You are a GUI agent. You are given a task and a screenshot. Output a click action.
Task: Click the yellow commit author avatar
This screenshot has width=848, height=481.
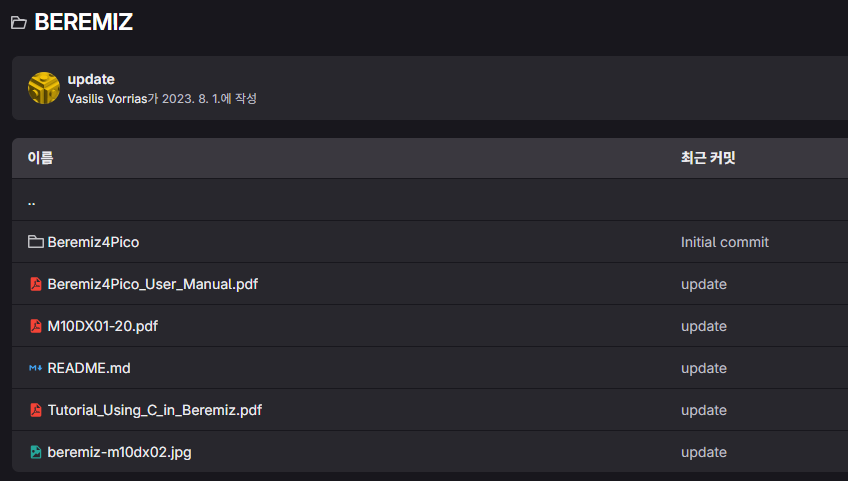(x=44, y=88)
